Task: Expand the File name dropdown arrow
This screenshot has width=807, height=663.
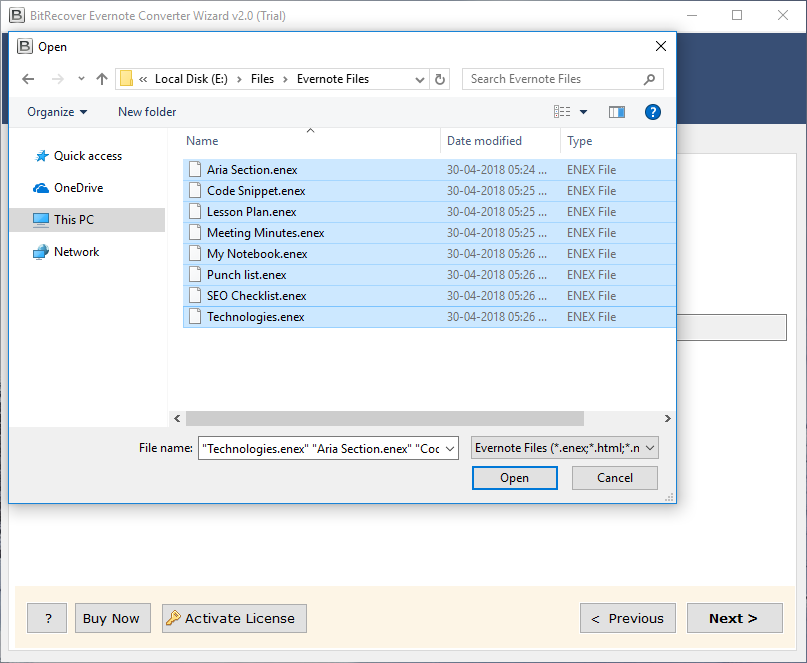Action: pyautogui.click(x=450, y=448)
